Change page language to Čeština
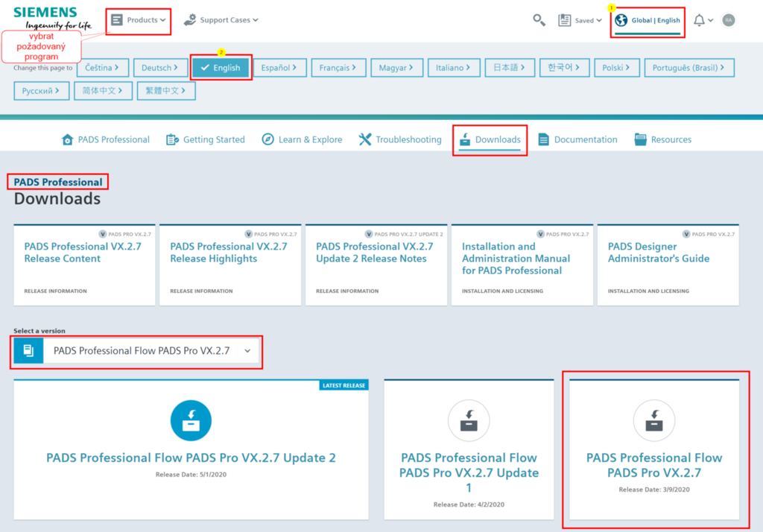The width and height of the screenshot is (763, 532). pyautogui.click(x=103, y=68)
